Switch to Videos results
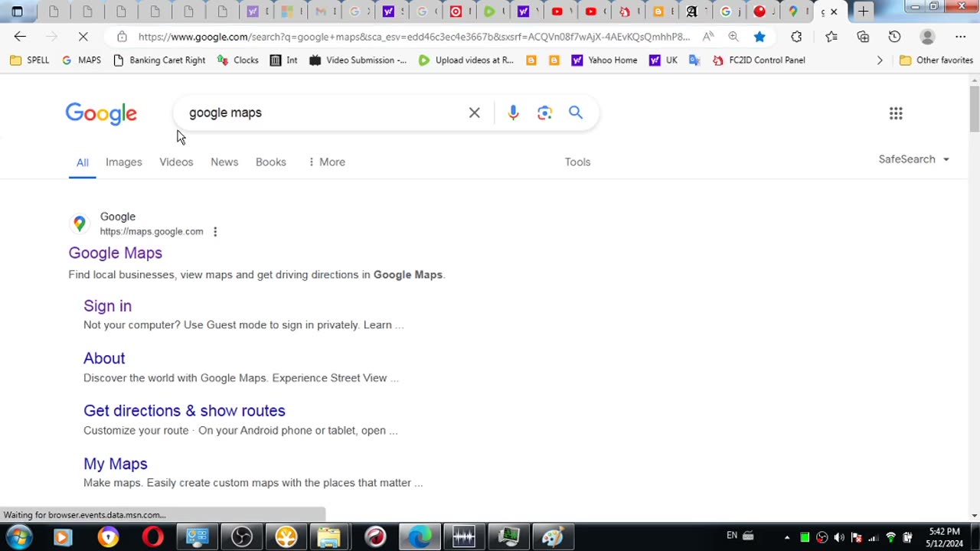This screenshot has height=551, width=980. (176, 162)
